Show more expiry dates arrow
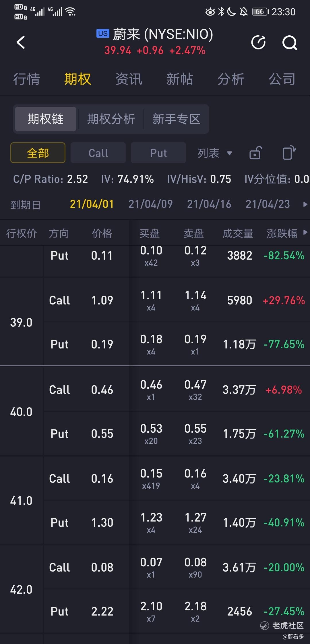The width and height of the screenshot is (310, 644). pyautogui.click(x=305, y=204)
